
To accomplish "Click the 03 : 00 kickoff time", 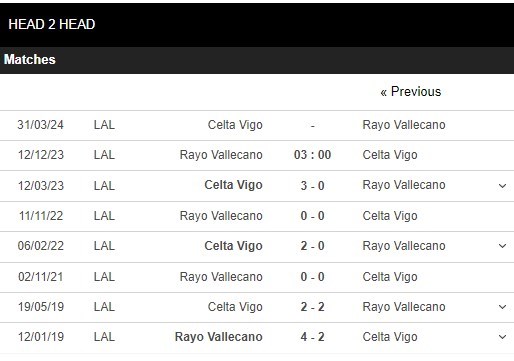I will pyautogui.click(x=312, y=155).
